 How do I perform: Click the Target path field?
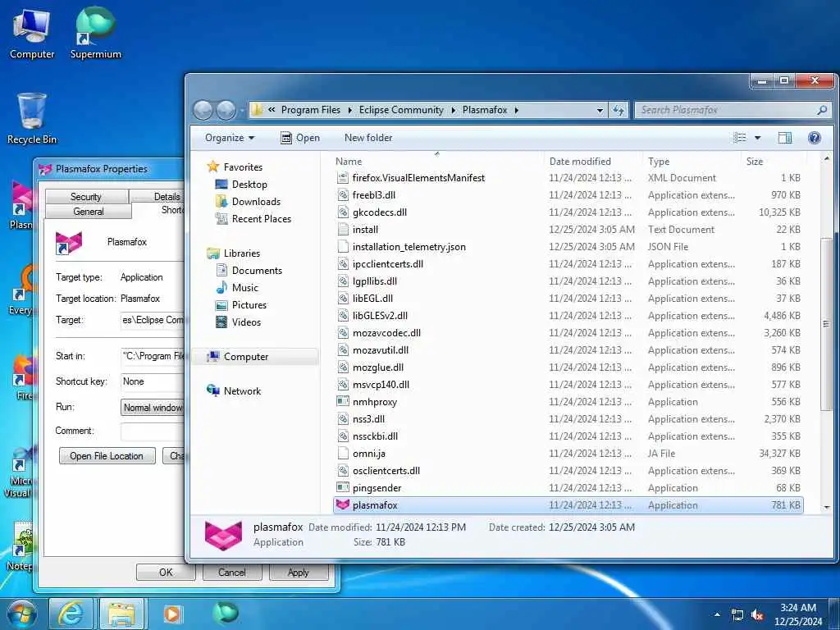pos(153,320)
